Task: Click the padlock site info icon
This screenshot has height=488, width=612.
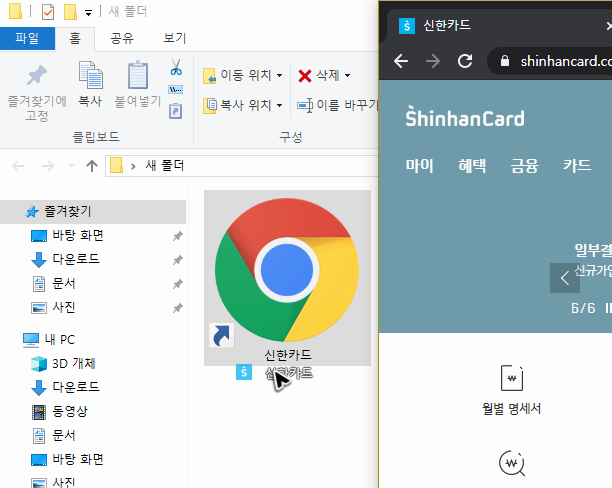Action: [505, 61]
